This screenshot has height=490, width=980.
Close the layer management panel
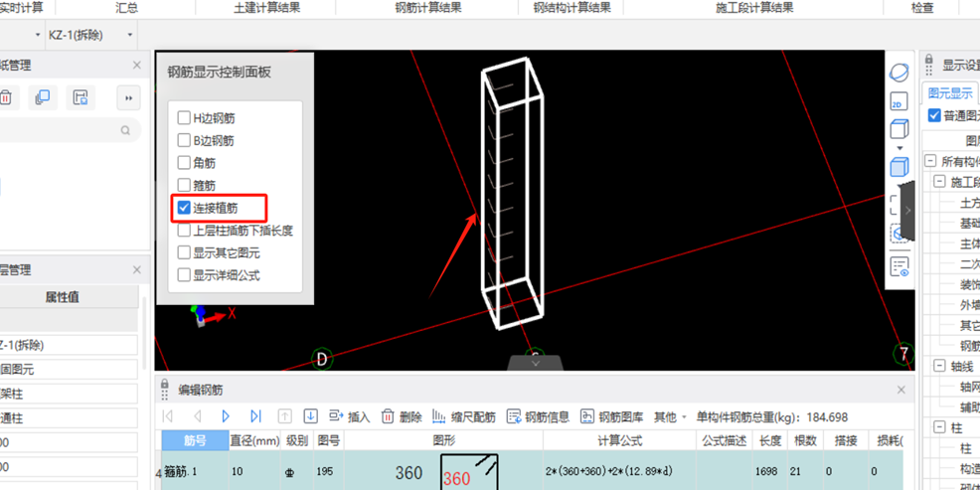(x=137, y=270)
